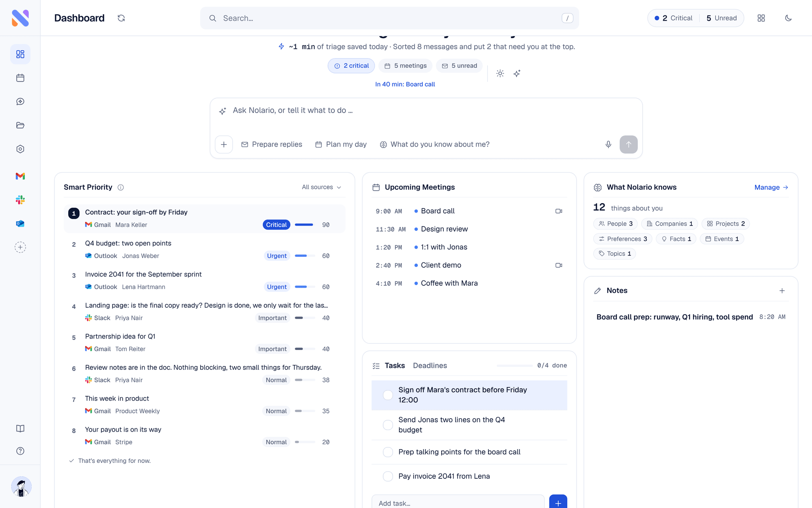Toggle the 2 critical filter chip
Image resolution: width=812 pixels, height=508 pixels.
pyautogui.click(x=351, y=66)
